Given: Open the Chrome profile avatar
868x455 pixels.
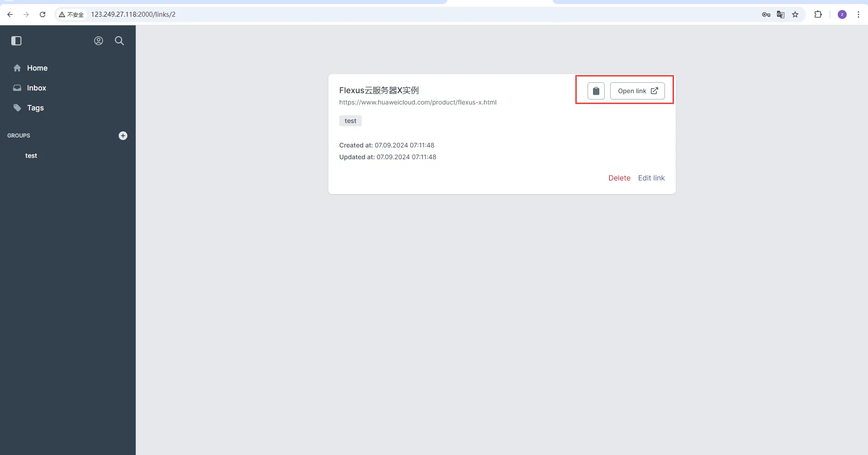Looking at the screenshot, I should coord(842,14).
